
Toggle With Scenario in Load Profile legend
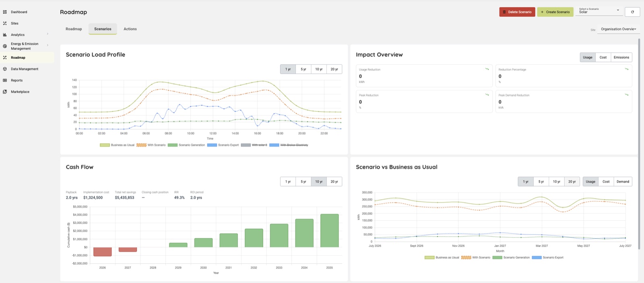(151, 145)
